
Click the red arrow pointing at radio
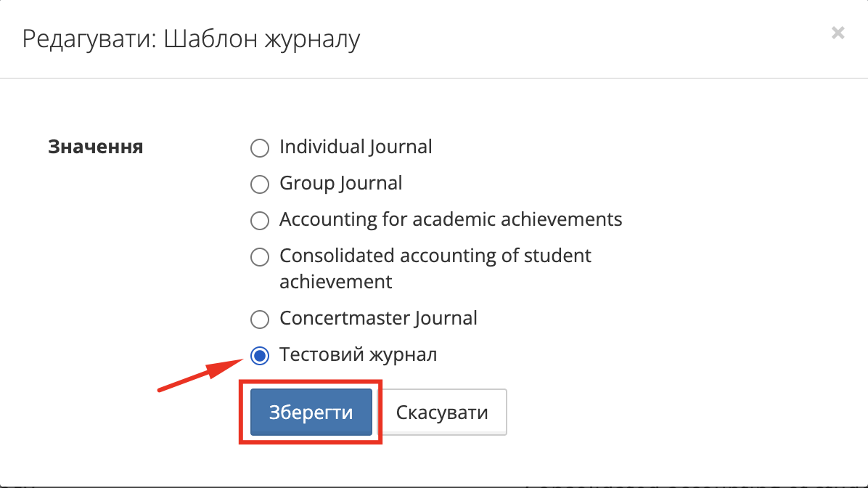197,375
